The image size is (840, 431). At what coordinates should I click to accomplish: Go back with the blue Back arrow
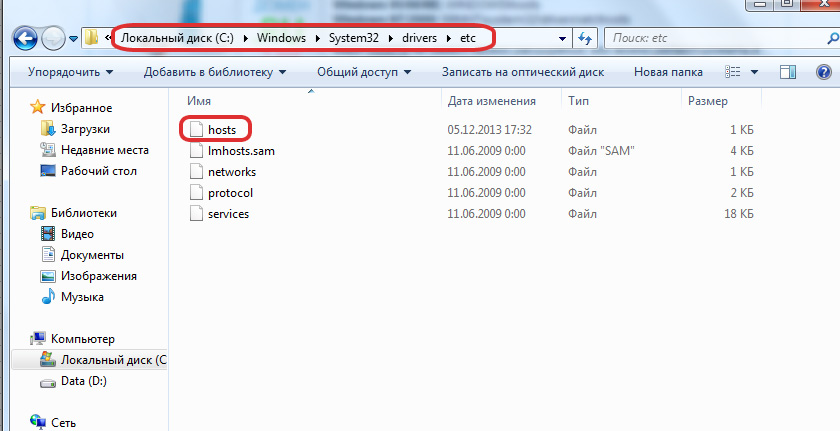25,39
